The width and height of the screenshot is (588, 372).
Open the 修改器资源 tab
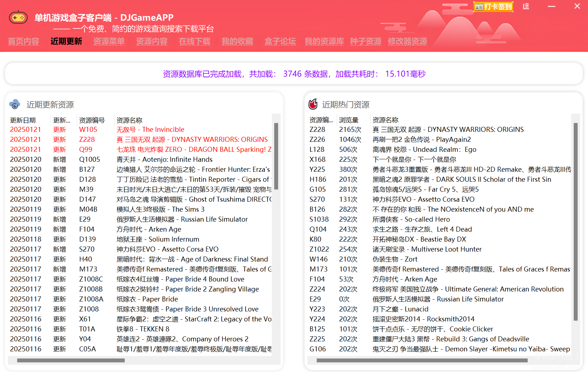point(408,41)
